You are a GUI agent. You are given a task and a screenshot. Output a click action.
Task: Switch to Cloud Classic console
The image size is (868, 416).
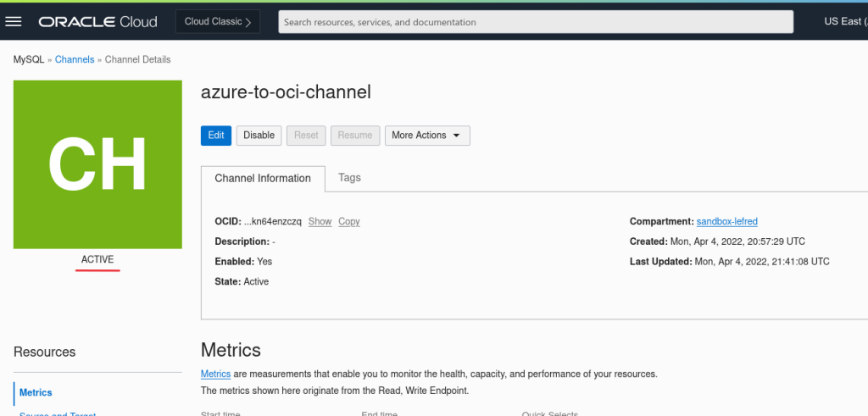[x=218, y=22]
